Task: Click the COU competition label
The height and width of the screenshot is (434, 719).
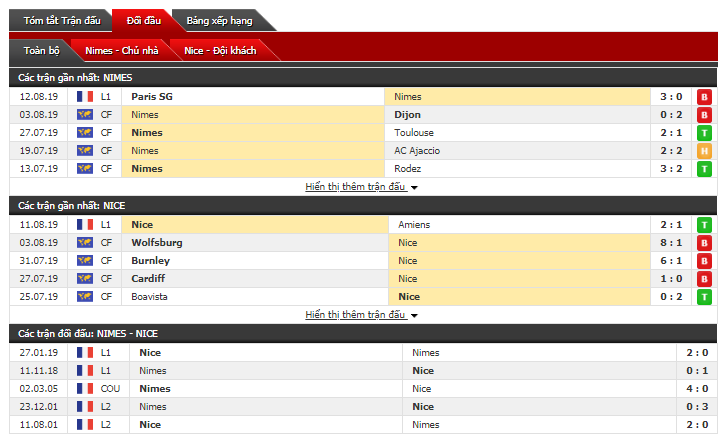Action: coord(110,389)
